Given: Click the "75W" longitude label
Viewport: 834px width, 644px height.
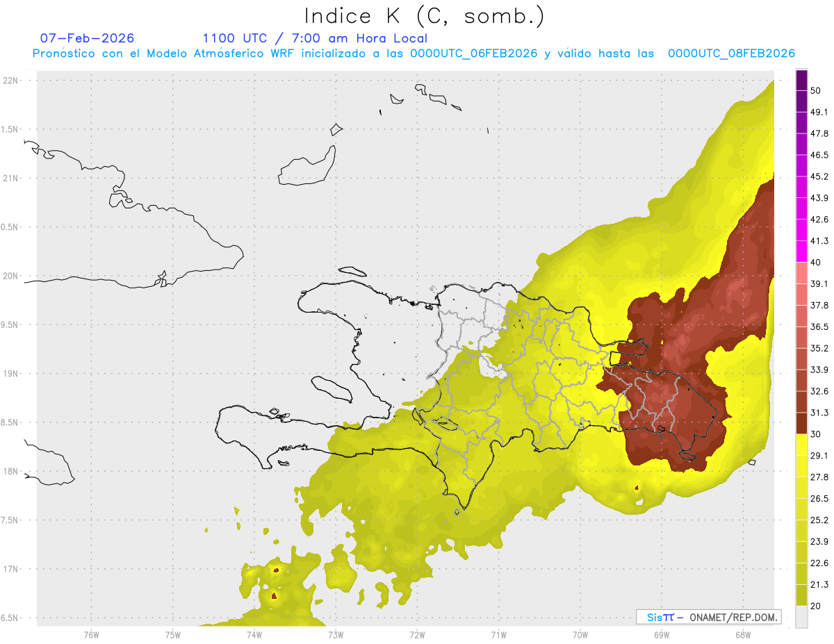Looking at the screenshot, I should click(173, 634).
